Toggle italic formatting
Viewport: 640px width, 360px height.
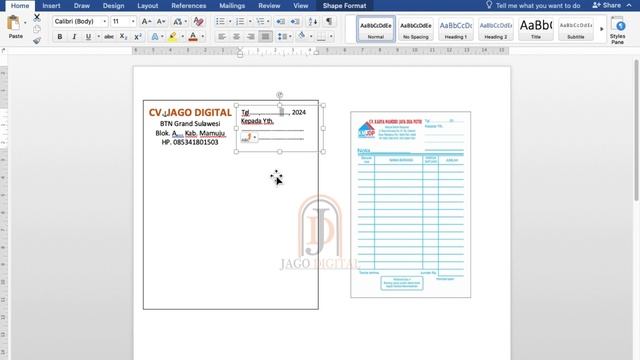pos(74,37)
